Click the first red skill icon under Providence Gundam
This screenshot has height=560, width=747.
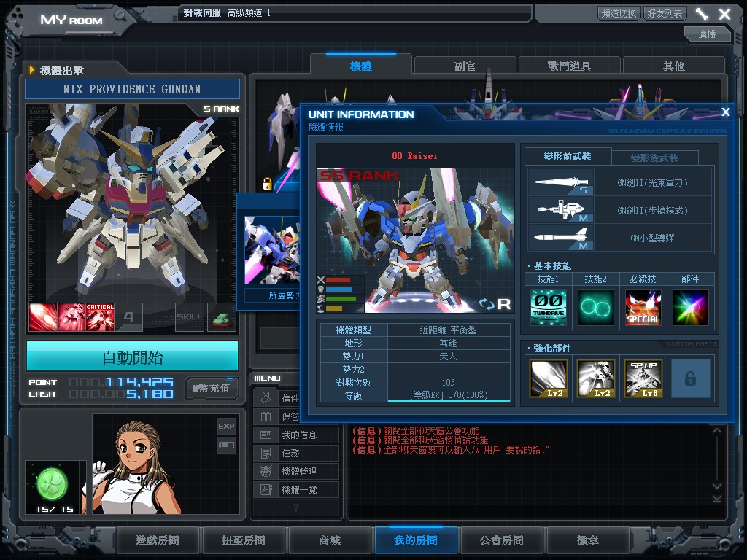(43, 316)
